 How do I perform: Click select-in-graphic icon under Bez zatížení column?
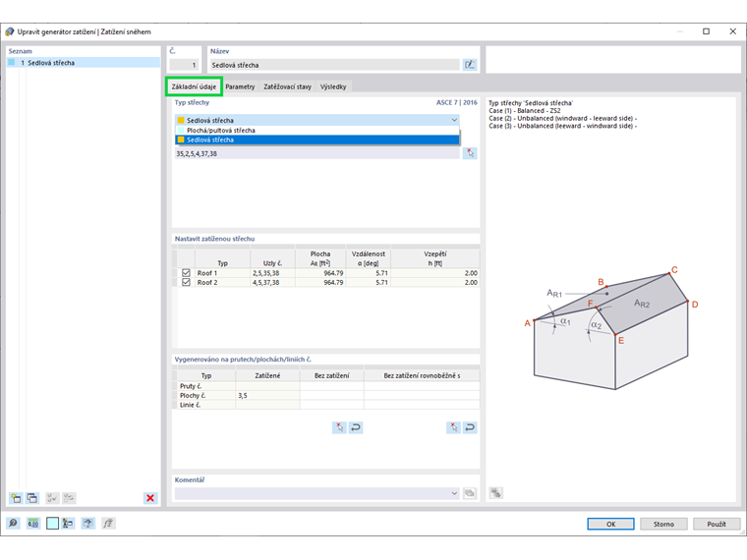point(339,427)
